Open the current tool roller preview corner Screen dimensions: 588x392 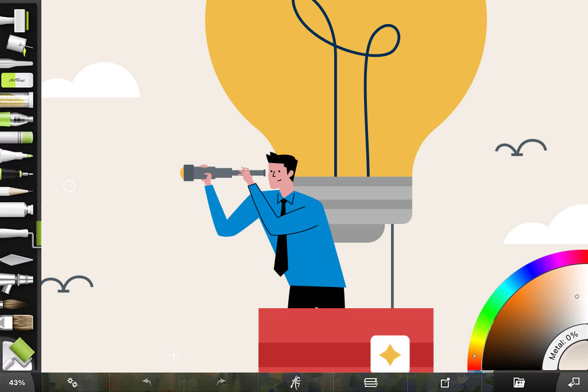(x=18, y=354)
